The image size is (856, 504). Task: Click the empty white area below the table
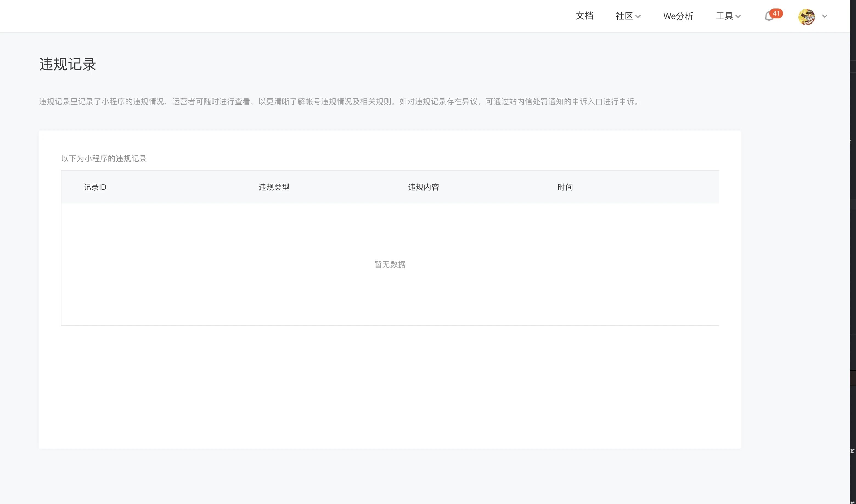pyautogui.click(x=390, y=387)
